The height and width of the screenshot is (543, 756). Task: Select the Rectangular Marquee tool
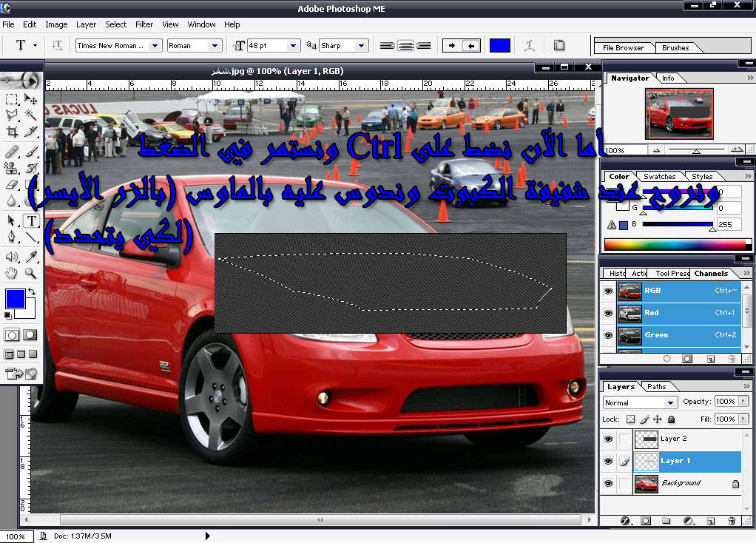(x=12, y=98)
